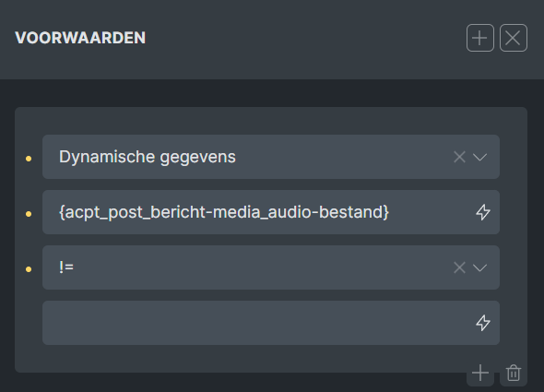Click into the empty comparison value field
544x392 pixels.
[x=256, y=323]
